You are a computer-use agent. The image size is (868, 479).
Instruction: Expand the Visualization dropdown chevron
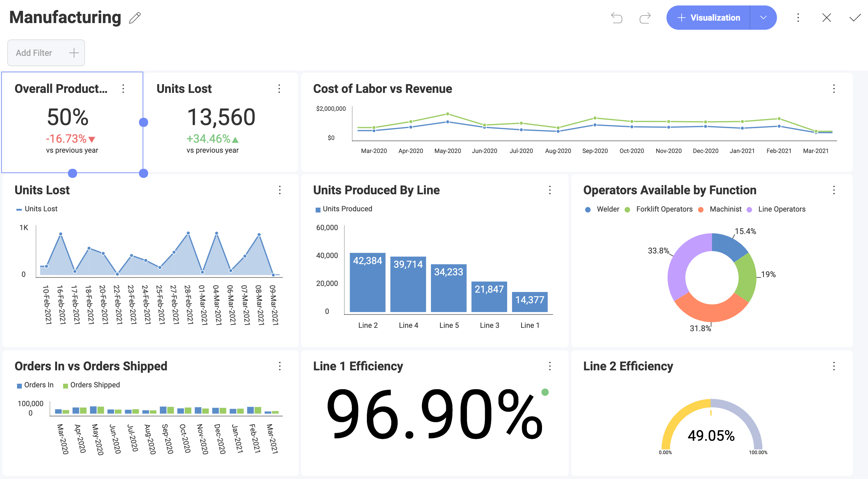click(x=763, y=17)
